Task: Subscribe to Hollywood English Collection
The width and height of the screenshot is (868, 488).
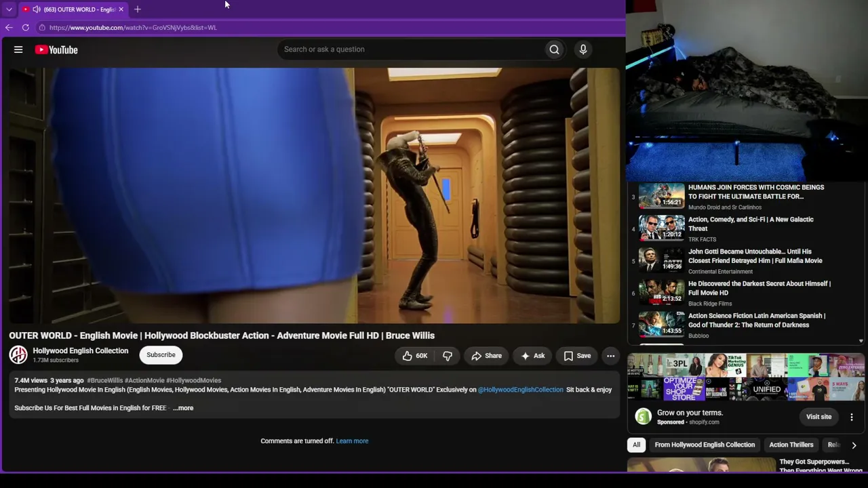Action: (161, 355)
